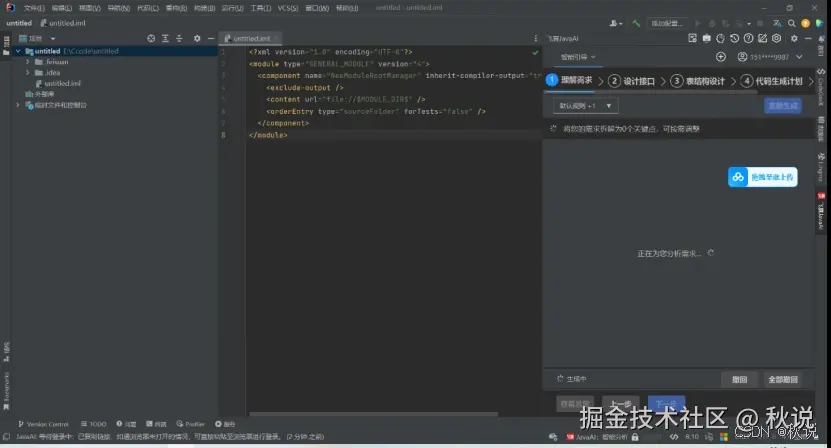831x448 pixels.
Task: Click the hexagon settings icon in JavaAI panel
Action: (x=776, y=38)
